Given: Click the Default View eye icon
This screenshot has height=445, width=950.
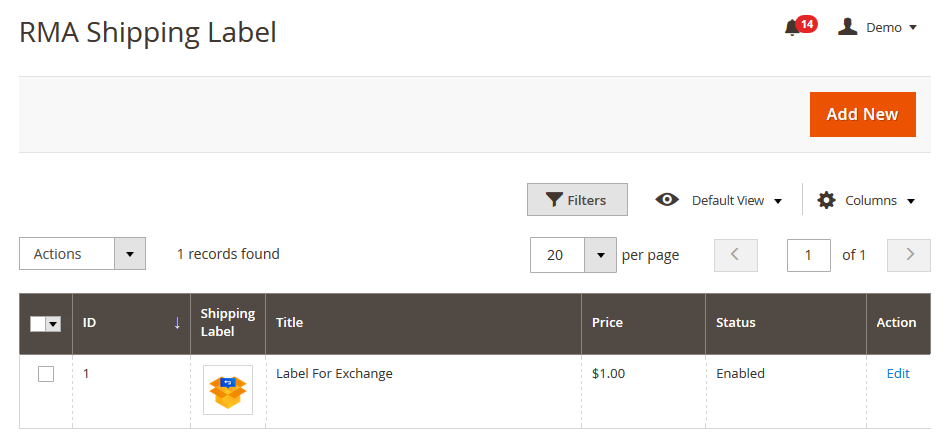Looking at the screenshot, I should pyautogui.click(x=667, y=200).
